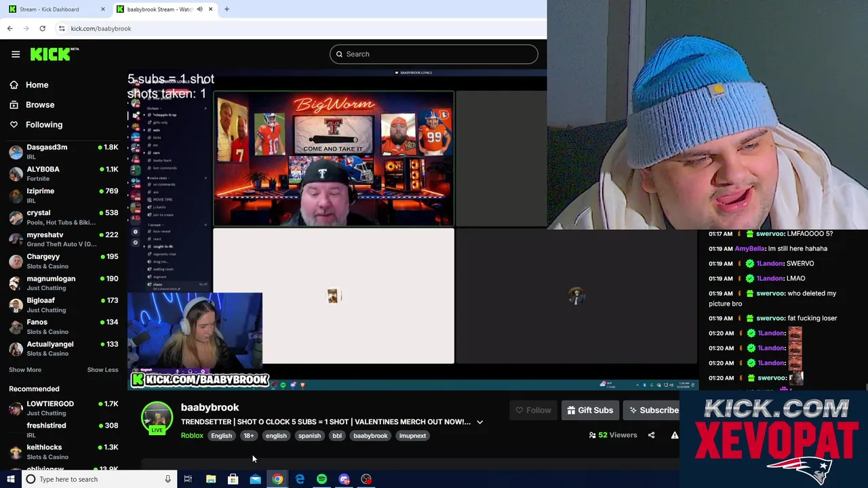Click the Gift Subs button
The width and height of the screenshot is (868, 488).
[x=590, y=410]
